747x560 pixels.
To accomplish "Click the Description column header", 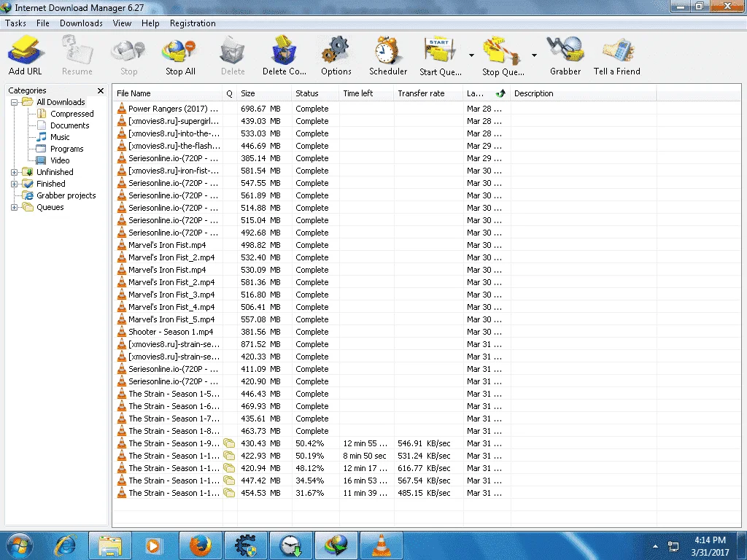I will pos(584,93).
